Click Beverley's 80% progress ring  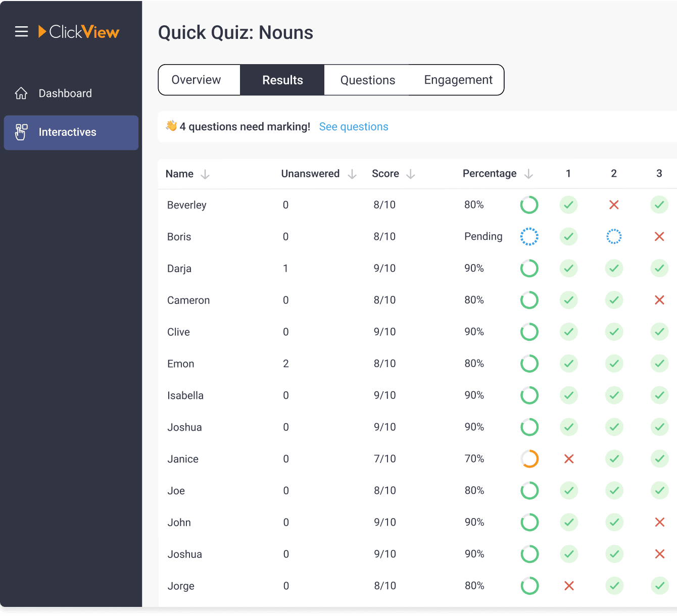(529, 205)
